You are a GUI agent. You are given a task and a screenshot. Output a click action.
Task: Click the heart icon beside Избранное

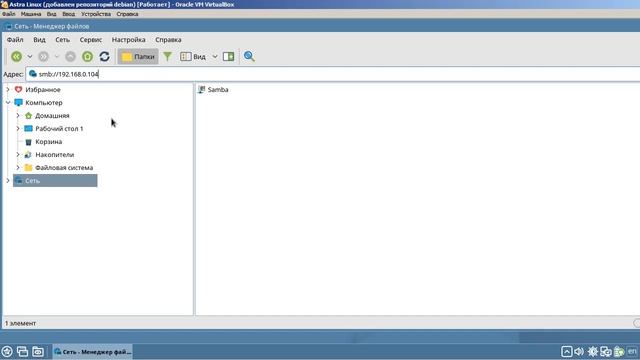(x=18, y=89)
